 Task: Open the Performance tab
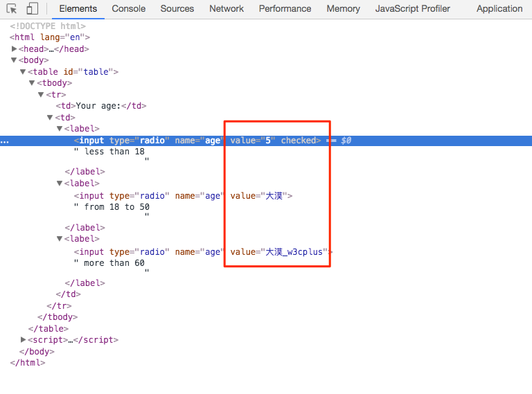pos(285,9)
